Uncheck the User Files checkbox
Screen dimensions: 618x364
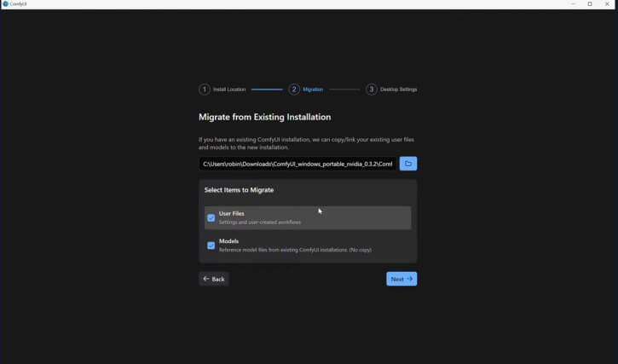pyautogui.click(x=211, y=217)
